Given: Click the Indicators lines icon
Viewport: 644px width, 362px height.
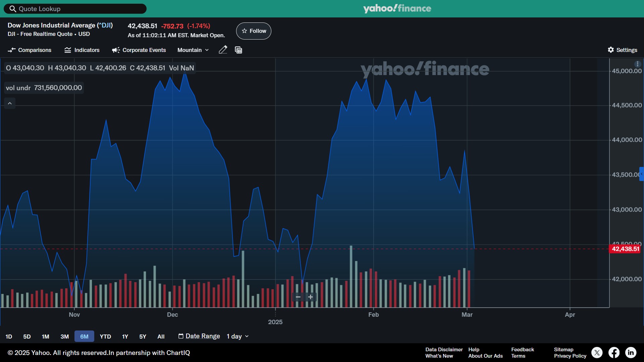Looking at the screenshot, I should (x=68, y=50).
